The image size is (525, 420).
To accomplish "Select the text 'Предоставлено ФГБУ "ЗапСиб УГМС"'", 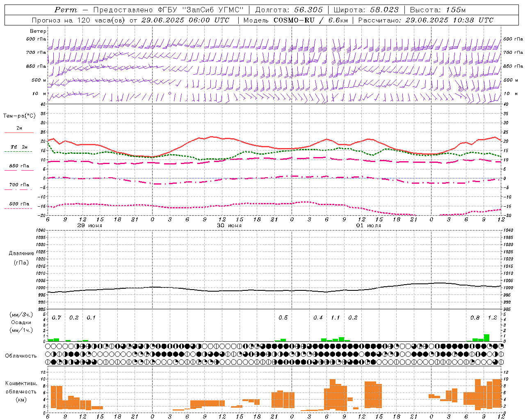I will pos(169,10).
